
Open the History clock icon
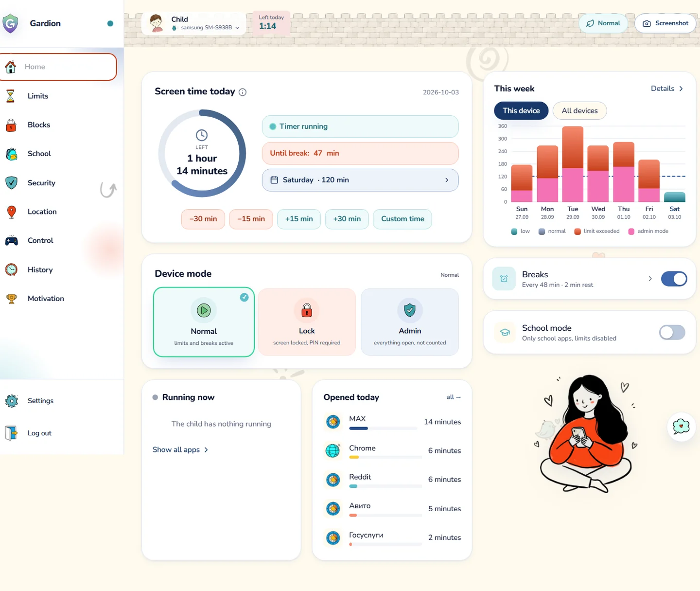[x=11, y=269]
